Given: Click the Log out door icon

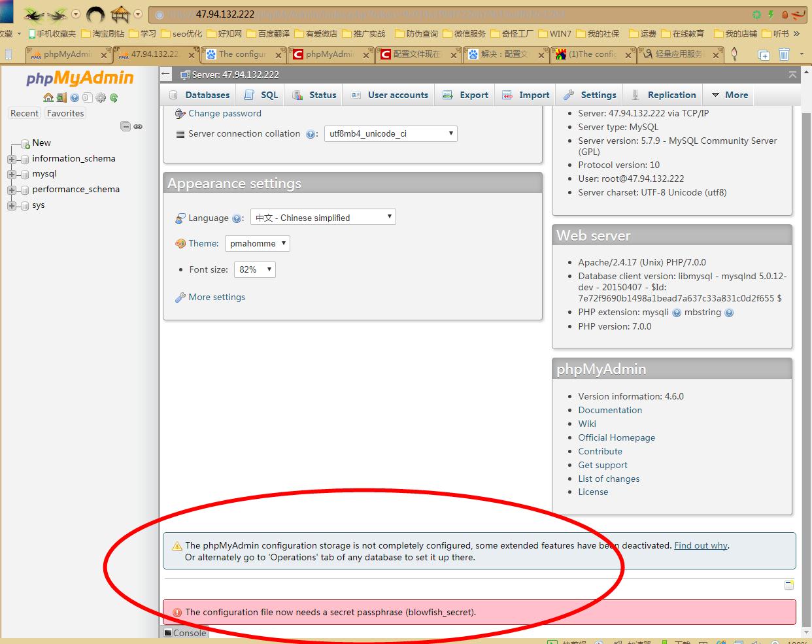Looking at the screenshot, I should [x=61, y=97].
